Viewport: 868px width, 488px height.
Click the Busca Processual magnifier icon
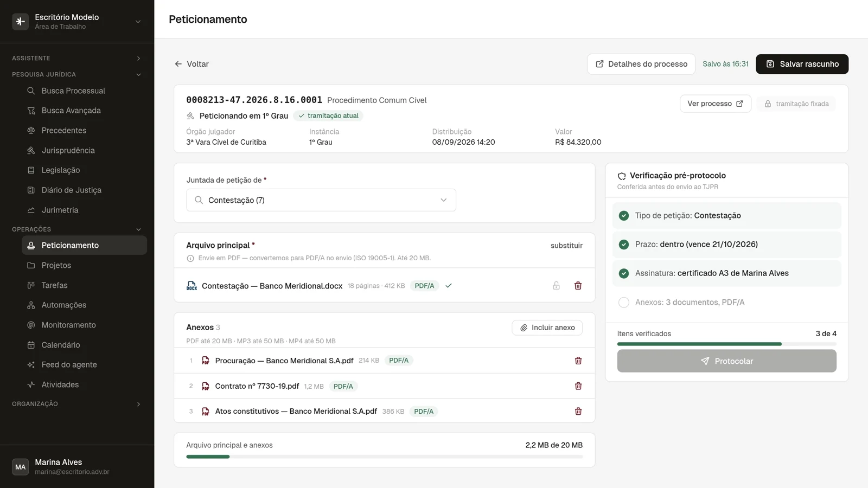(31, 91)
